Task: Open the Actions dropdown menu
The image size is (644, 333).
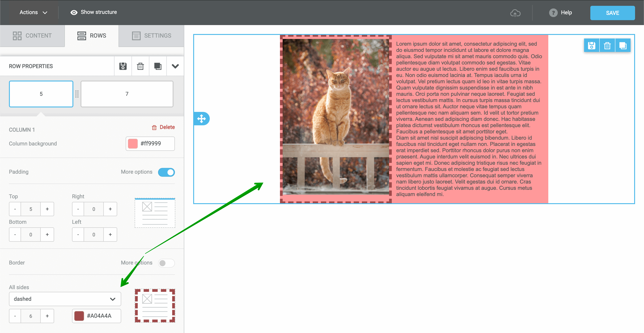Action: [33, 12]
